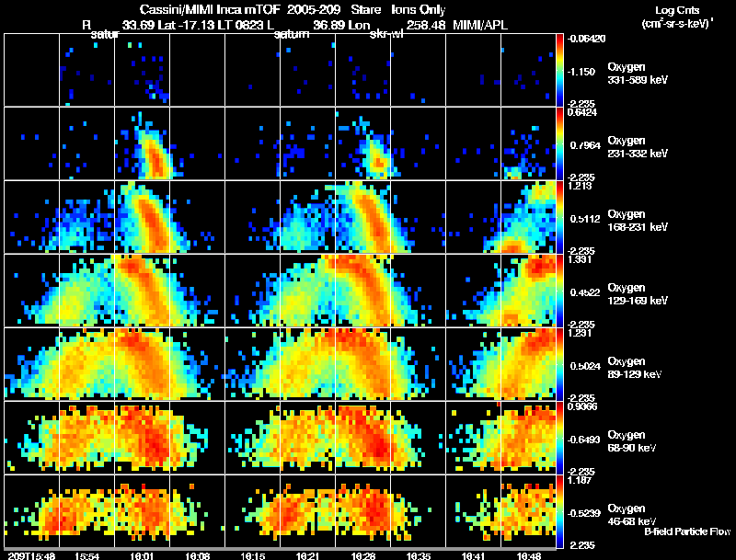Viewport: 736px width, 560px height.
Task: Click the plot title 'Cassini/MIMI Inca mTOF'
Action: tap(210, 9)
